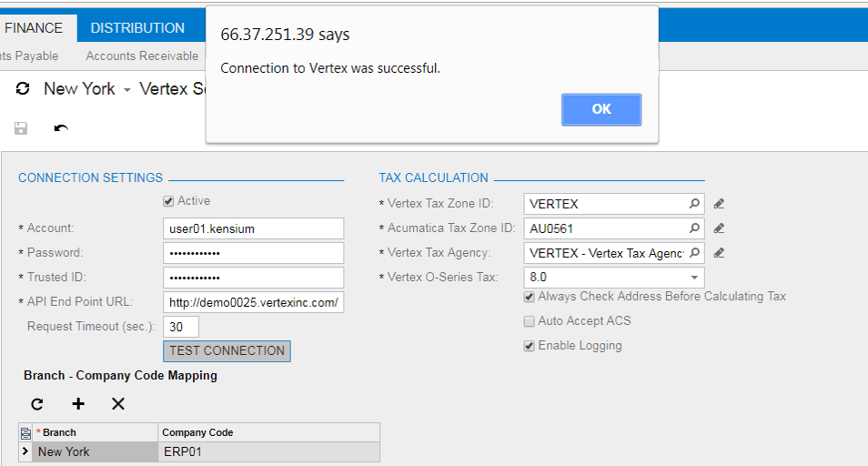The height and width of the screenshot is (466, 868).
Task: Enable the Auto Accept ACS checkbox
Action: click(x=530, y=321)
